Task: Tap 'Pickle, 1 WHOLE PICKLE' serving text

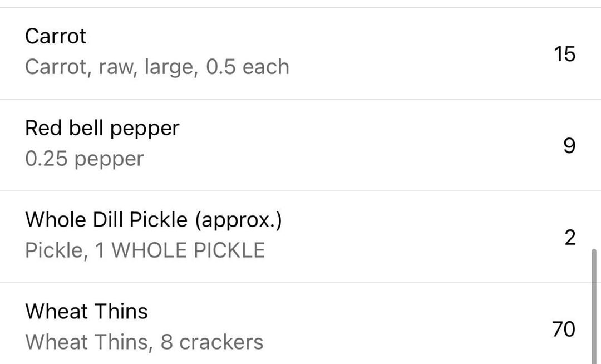Action: tap(145, 250)
